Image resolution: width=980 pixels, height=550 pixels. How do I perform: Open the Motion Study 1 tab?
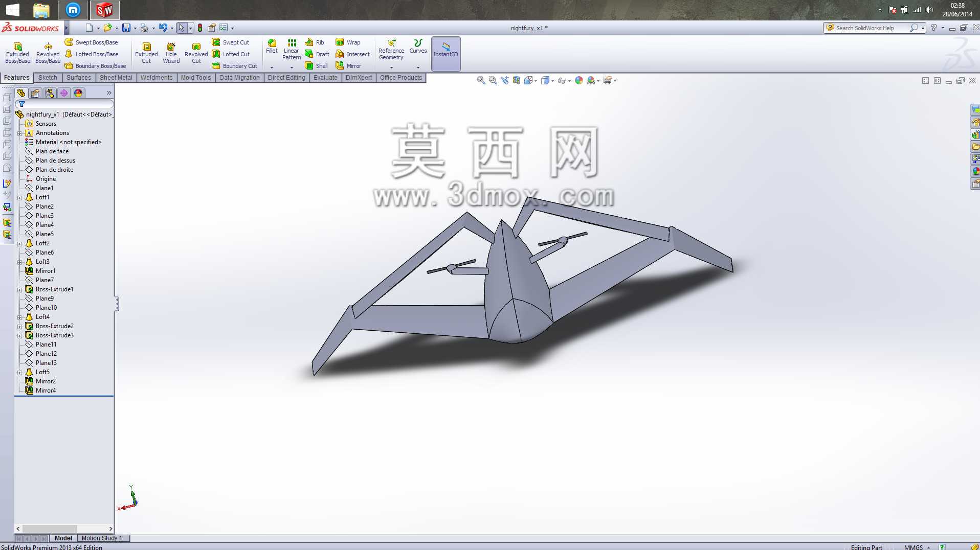click(102, 538)
